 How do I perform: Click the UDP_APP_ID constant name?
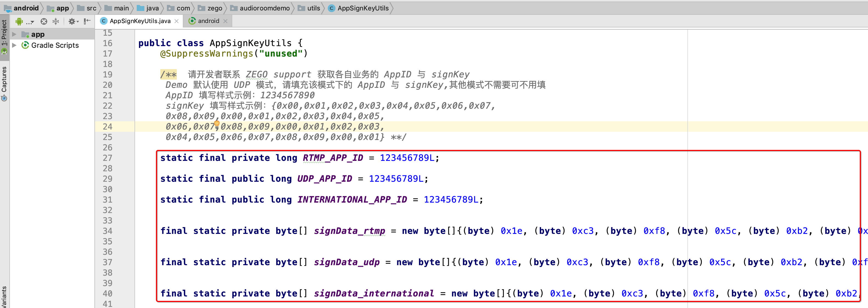click(324, 179)
